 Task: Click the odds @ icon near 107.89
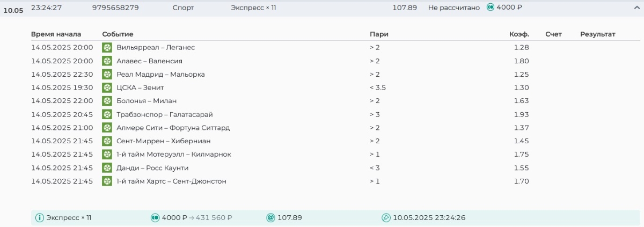[270, 218]
